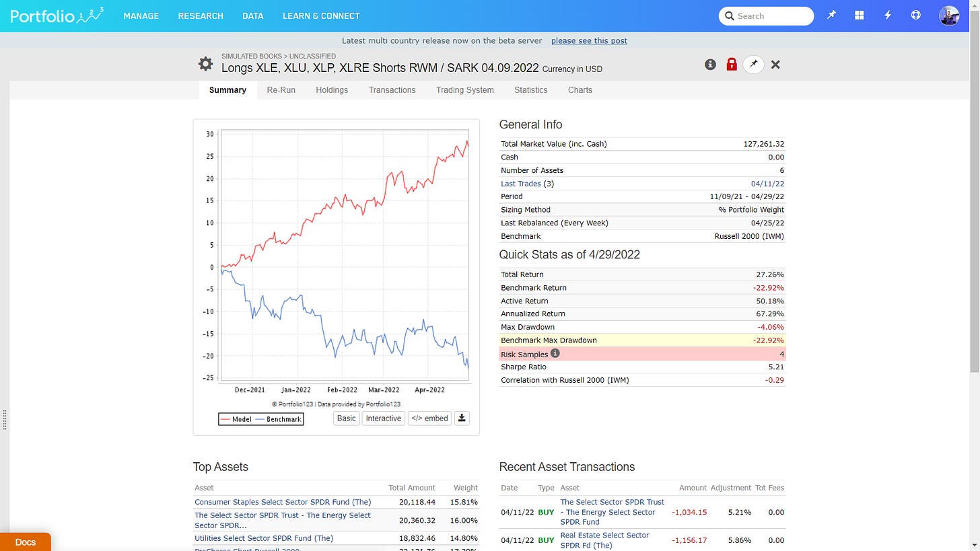This screenshot has height=551, width=980.
Task: Click the Consumer Staples weight 15.81%
Action: 464,502
